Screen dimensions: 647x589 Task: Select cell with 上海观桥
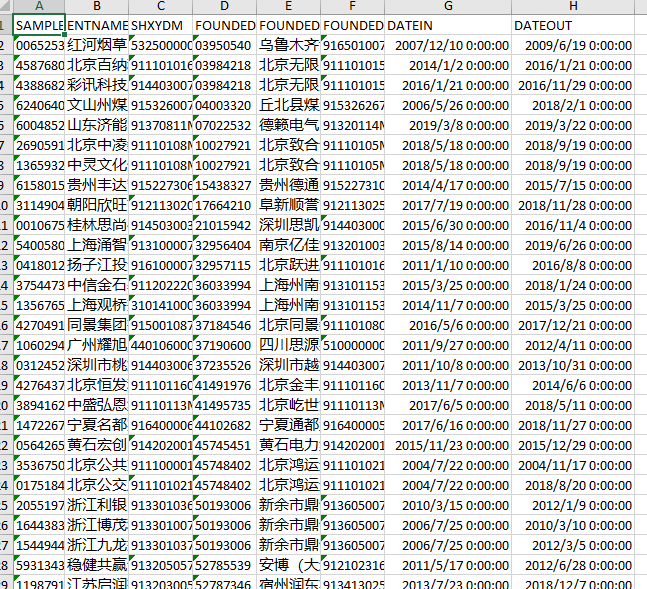[97, 305]
